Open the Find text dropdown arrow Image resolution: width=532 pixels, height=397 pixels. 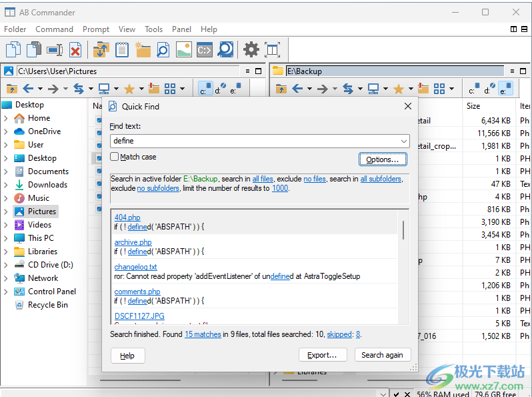404,141
